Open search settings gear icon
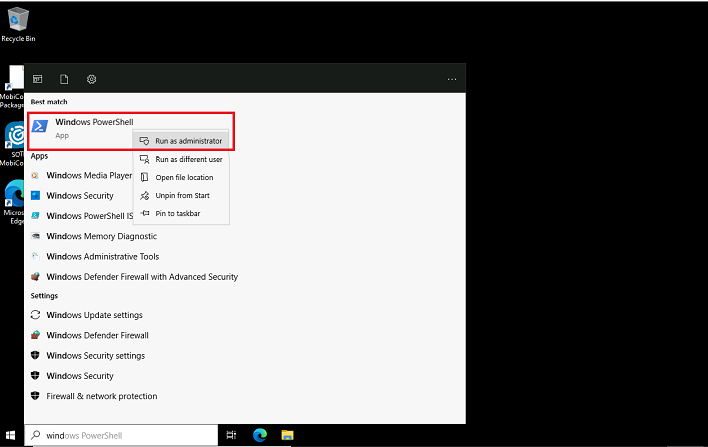The height and width of the screenshot is (447, 708). (91, 79)
